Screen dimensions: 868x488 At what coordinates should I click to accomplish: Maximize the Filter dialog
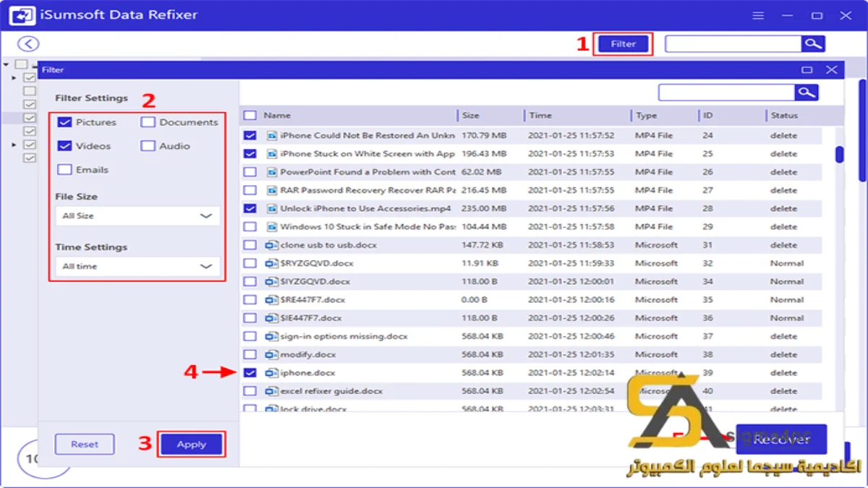click(807, 70)
